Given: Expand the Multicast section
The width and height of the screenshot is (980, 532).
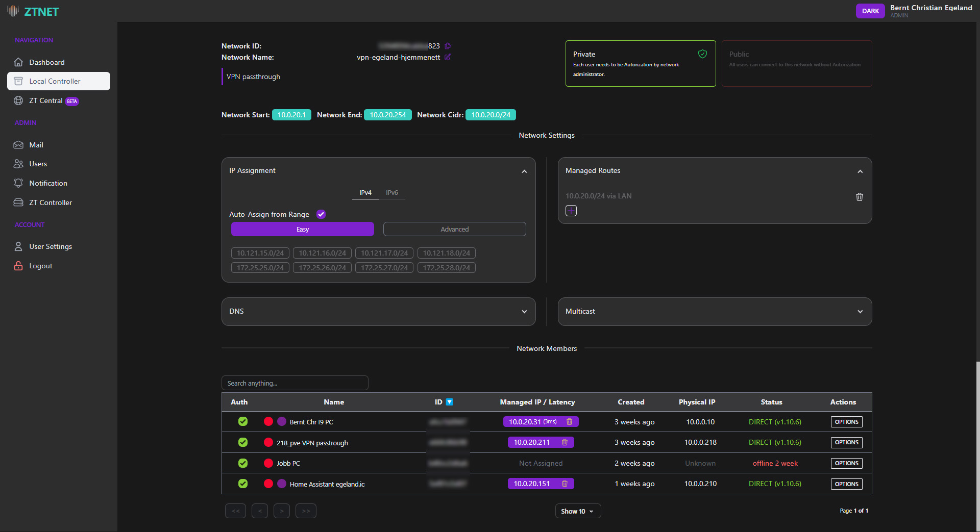Looking at the screenshot, I should tap(860, 311).
